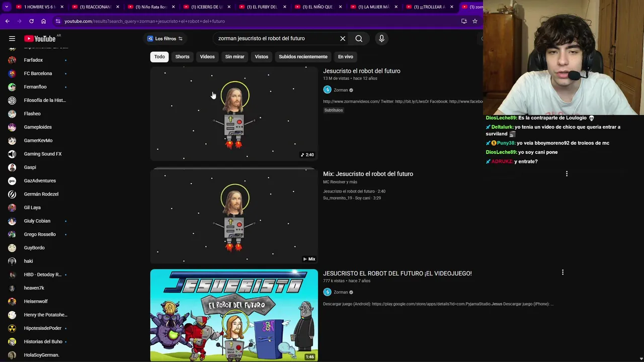Viewport: 644px width, 362px height.
Task: Open Jesucristo el robot del futuro video title
Action: [x=362, y=71]
